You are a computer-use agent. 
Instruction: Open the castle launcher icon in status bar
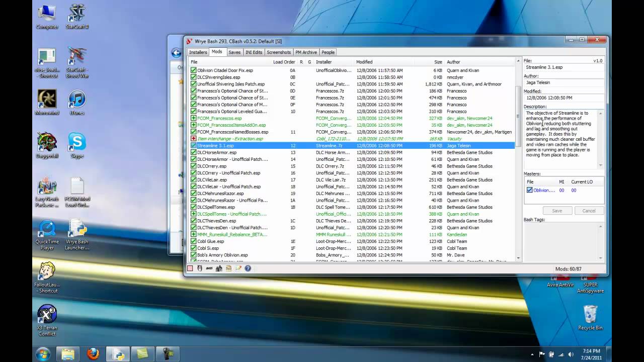[x=219, y=268]
